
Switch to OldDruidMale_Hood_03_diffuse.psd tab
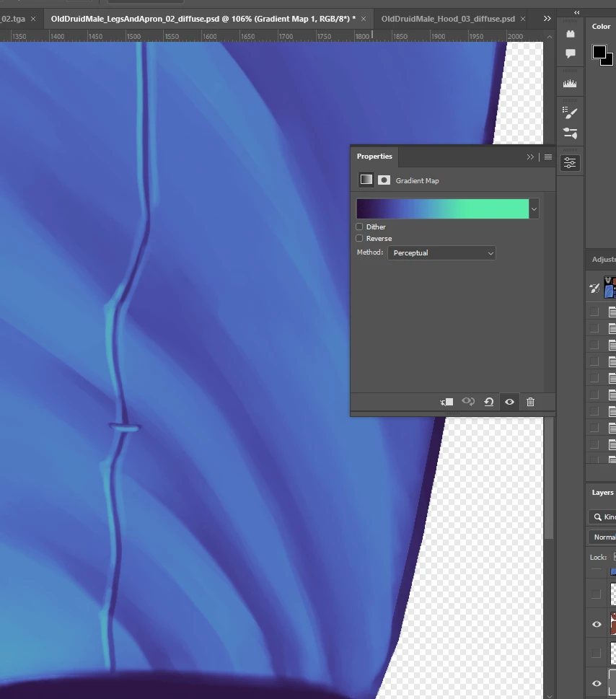448,19
